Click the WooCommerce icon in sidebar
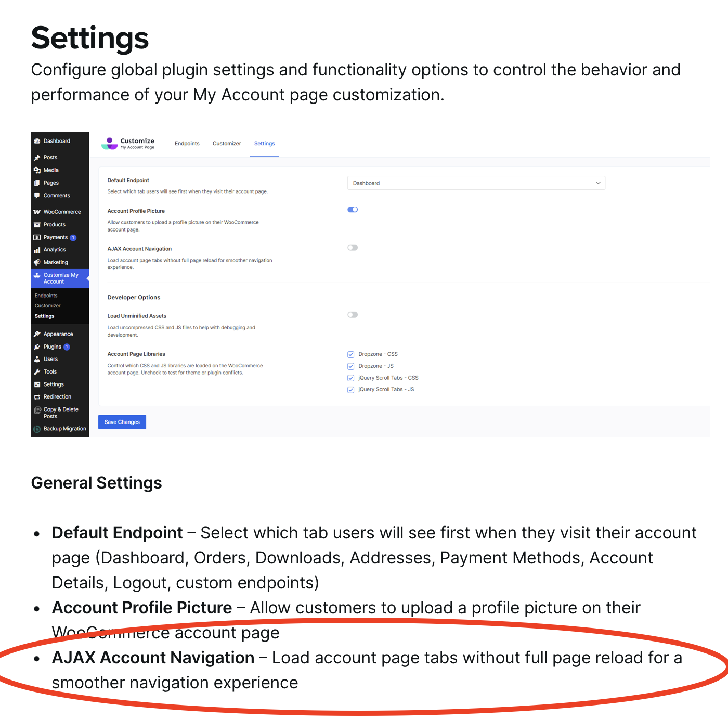 37,212
